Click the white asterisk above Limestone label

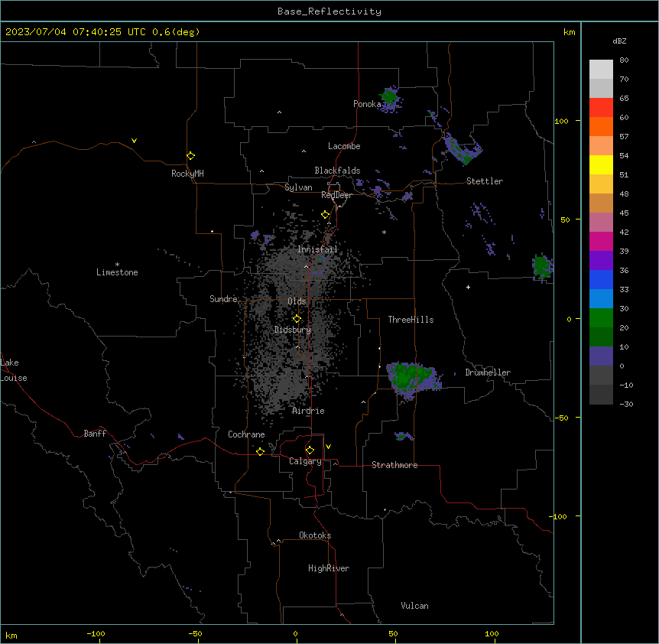(117, 265)
